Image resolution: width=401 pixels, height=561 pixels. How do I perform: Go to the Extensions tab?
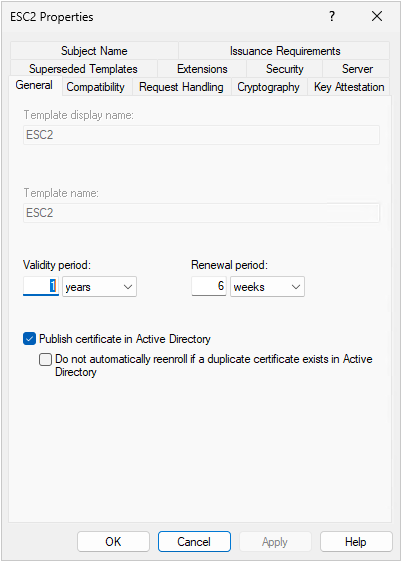tap(202, 69)
